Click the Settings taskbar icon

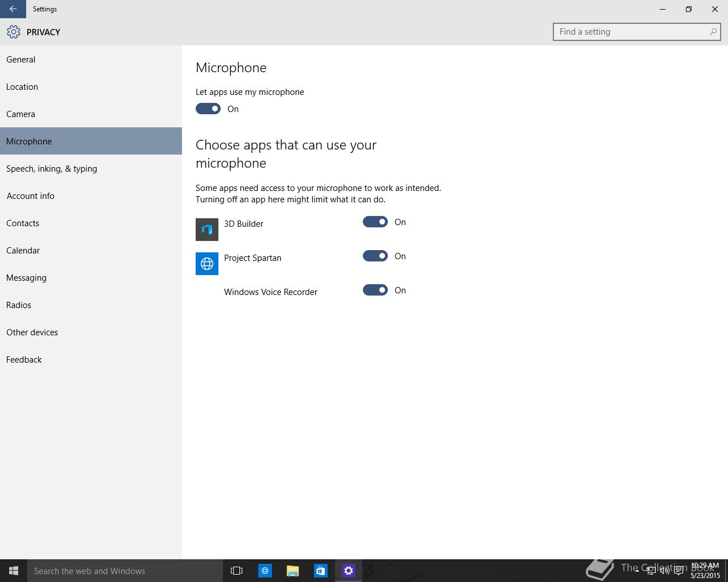(x=348, y=571)
